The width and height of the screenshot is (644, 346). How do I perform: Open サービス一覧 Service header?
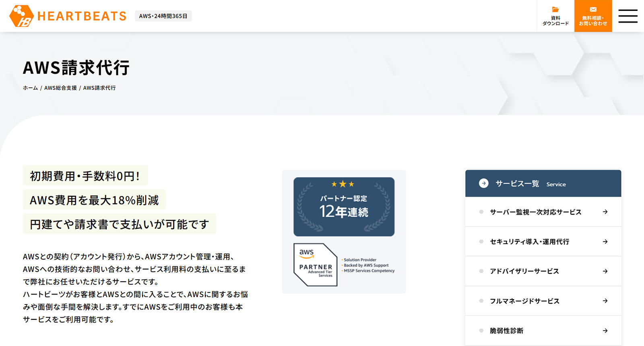tap(543, 183)
